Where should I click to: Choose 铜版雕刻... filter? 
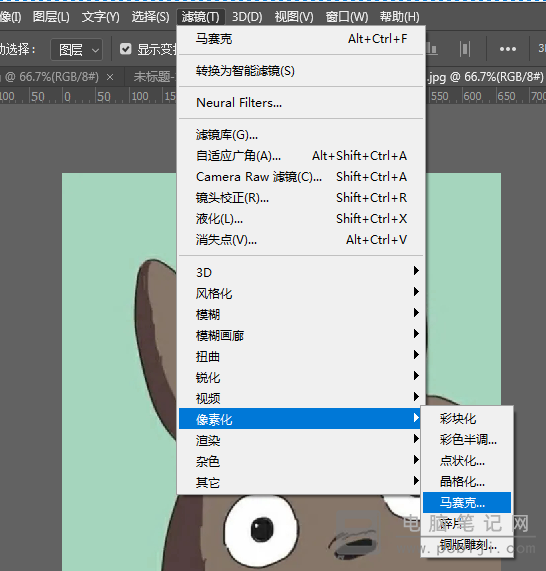pyautogui.click(x=467, y=545)
